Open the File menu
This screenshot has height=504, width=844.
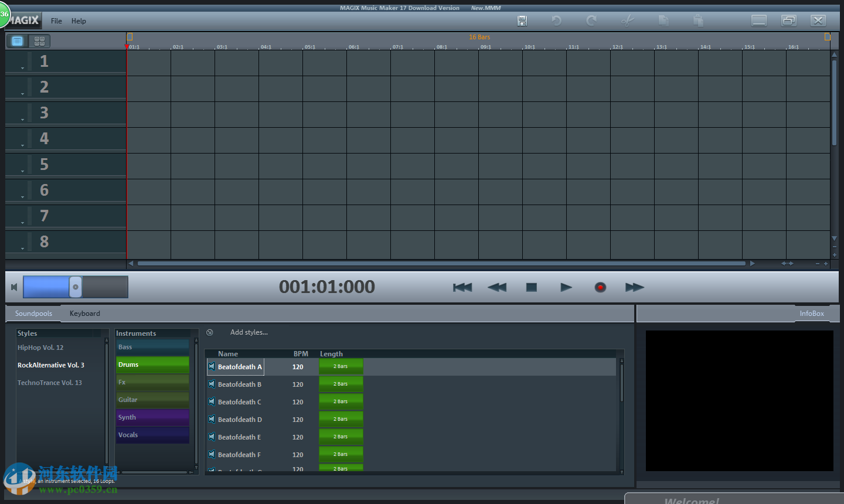56,21
